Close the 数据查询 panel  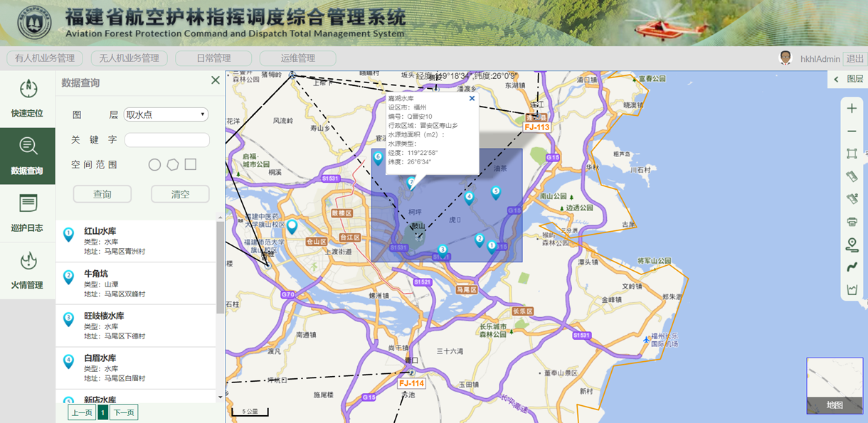(216, 80)
